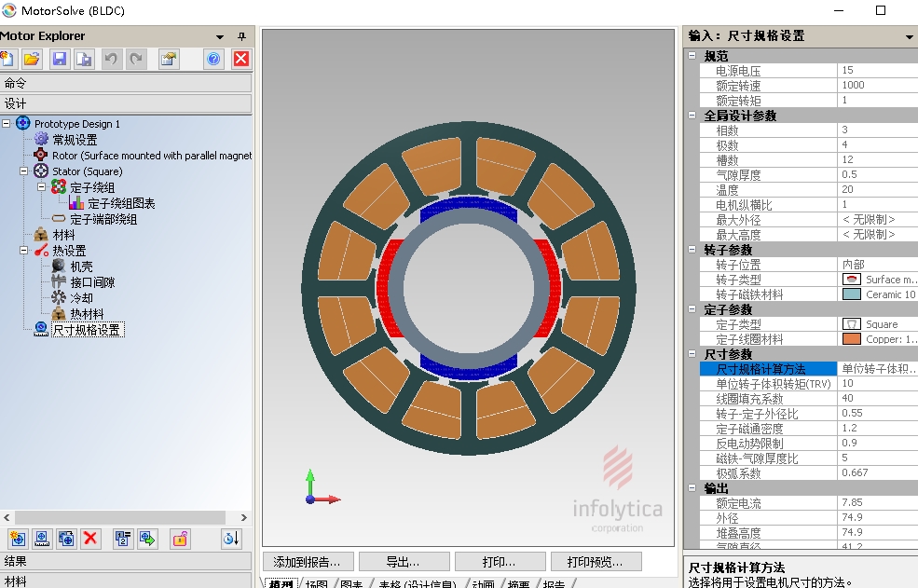Switch to the 图表 tab
This screenshot has width=918, height=588.
(x=351, y=584)
